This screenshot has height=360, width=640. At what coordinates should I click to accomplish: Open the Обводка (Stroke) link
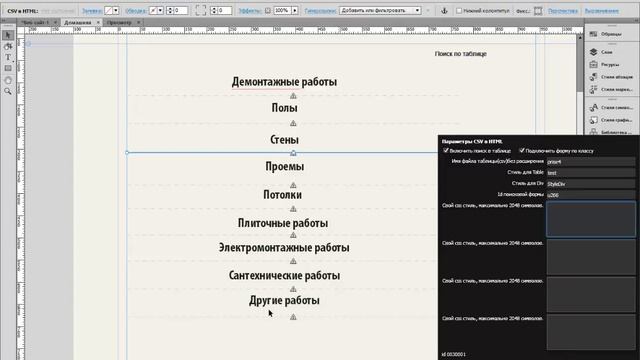coord(136,11)
